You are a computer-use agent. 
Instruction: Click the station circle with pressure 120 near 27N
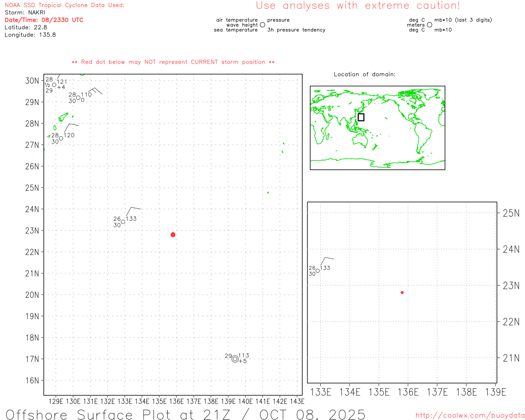61,138
